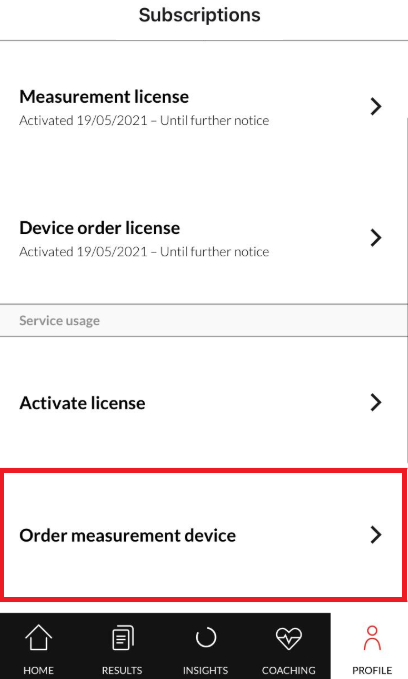Expand Device order license chevron arrow
408x679 pixels.
pyautogui.click(x=376, y=238)
